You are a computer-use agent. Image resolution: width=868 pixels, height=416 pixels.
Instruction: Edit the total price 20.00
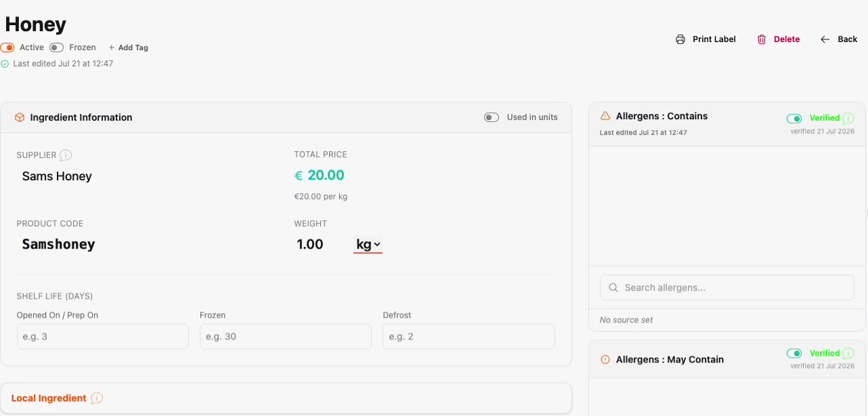326,175
